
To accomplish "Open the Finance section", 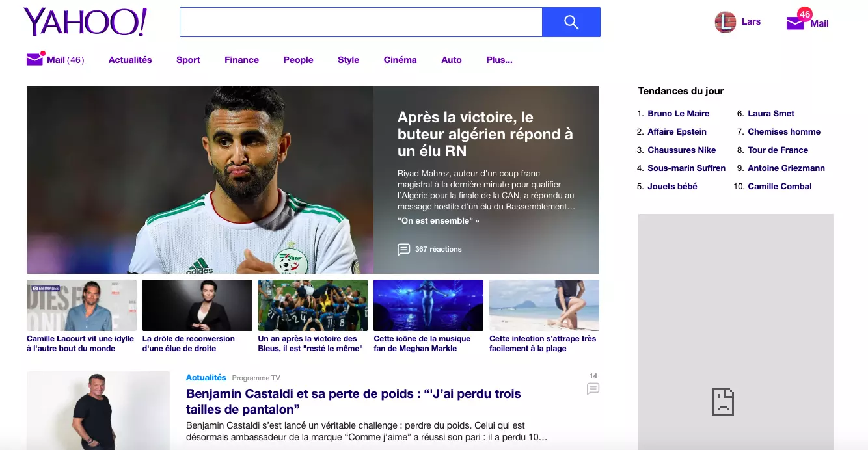I will pos(241,60).
